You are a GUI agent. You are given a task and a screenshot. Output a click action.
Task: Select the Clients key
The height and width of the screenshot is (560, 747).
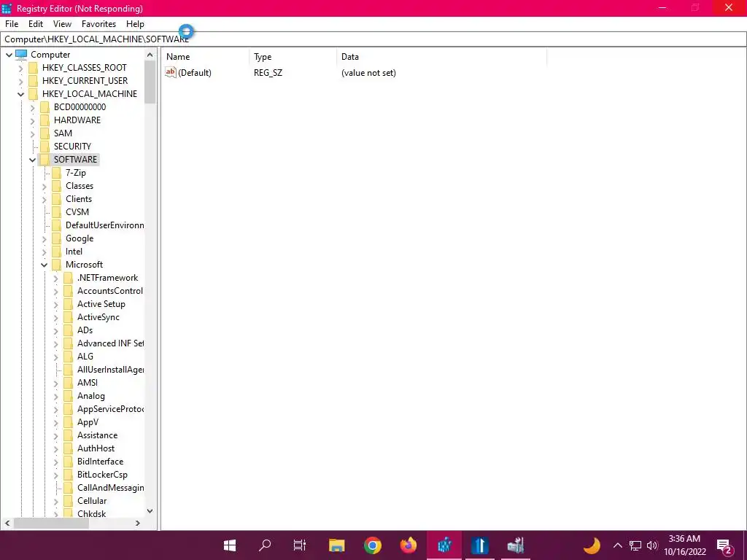[x=79, y=199]
